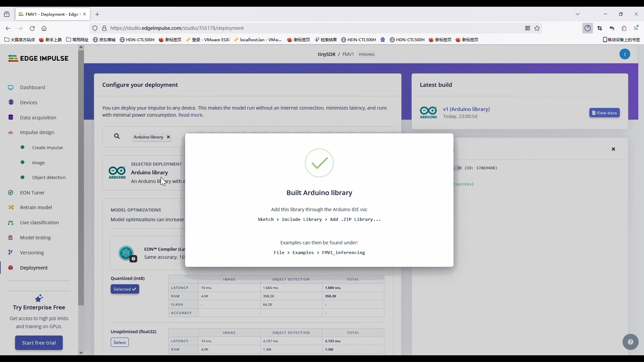
Task: Open the 京东商城 bookmark
Action: coord(104,40)
